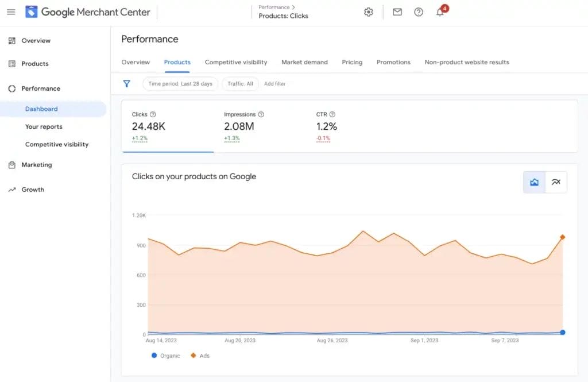This screenshot has height=382, width=588.
Task: Click the filter funnel icon
Action: tap(126, 83)
